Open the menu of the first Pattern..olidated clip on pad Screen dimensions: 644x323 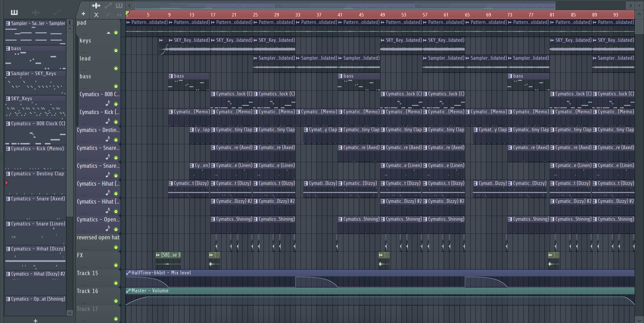pos(128,22)
